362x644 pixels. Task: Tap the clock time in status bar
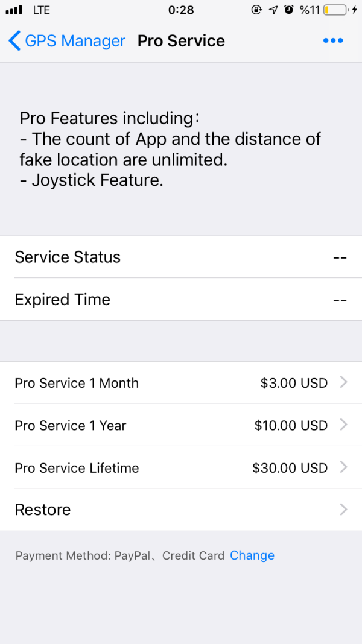tap(181, 10)
